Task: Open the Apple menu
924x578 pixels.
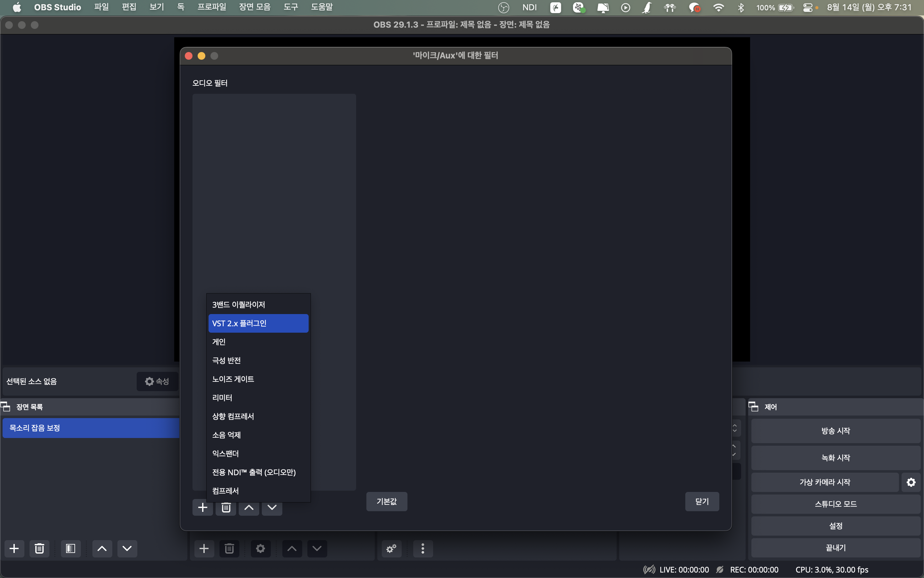Action: tap(17, 7)
